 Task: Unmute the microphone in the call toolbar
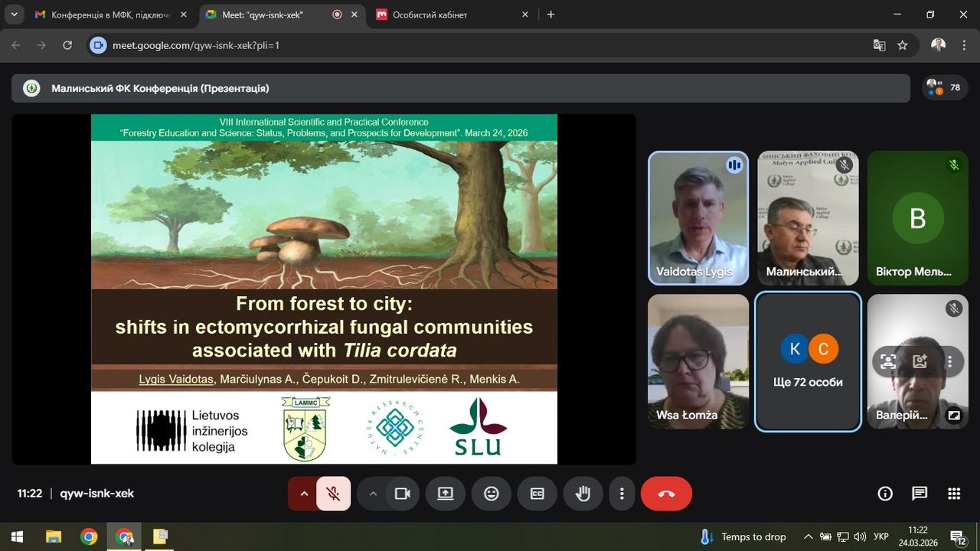tap(333, 494)
